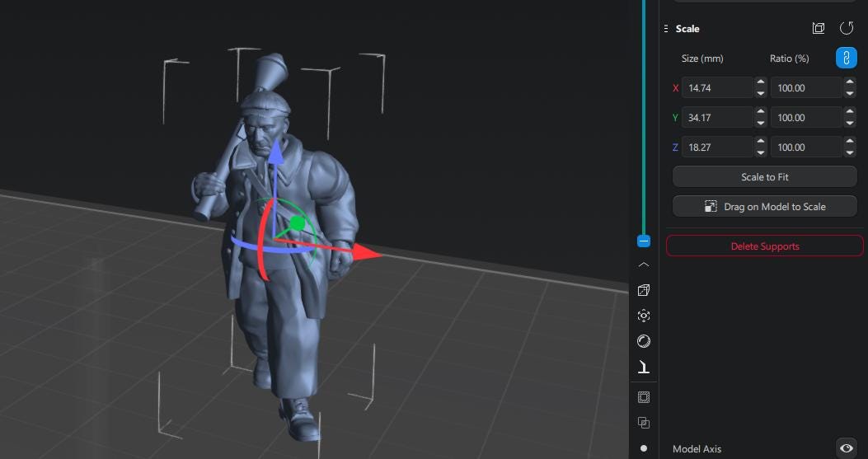Increase the X size with up arrow
Screen dimensions: 868x459
pyautogui.click(x=761, y=82)
